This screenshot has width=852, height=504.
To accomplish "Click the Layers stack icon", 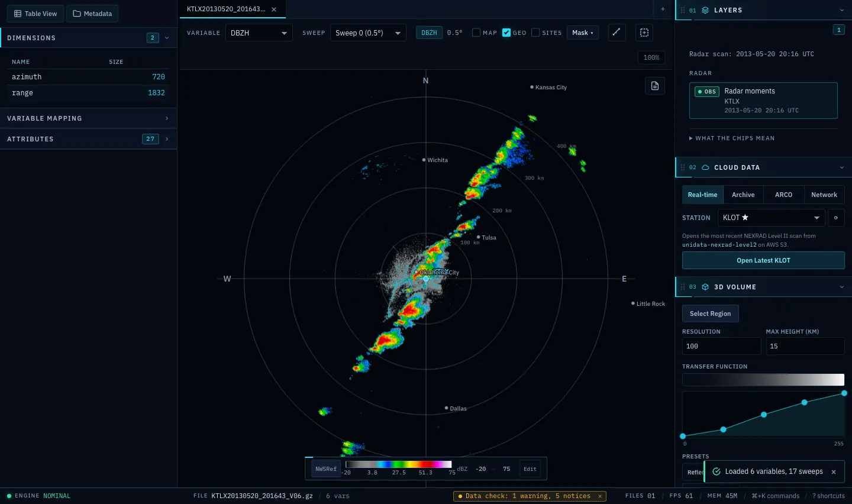I will 705,10.
